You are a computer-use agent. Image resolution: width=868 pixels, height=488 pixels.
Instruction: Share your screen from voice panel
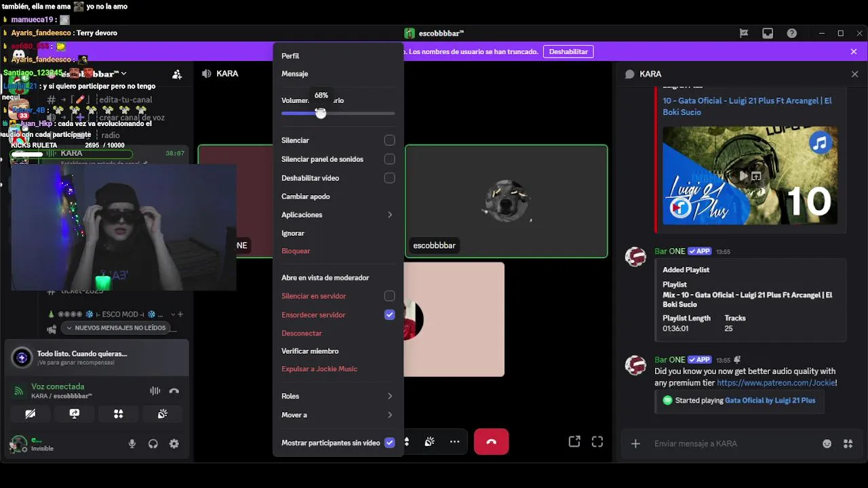75,413
